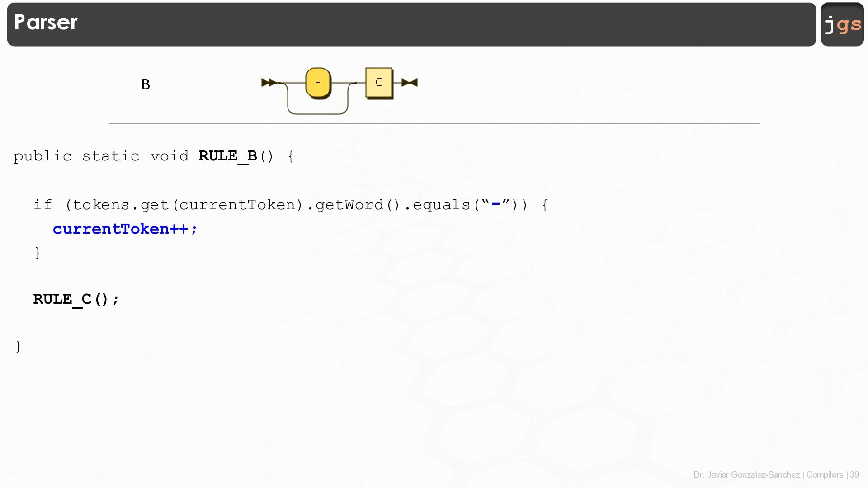Click the RULE_C(); call line

point(76,299)
